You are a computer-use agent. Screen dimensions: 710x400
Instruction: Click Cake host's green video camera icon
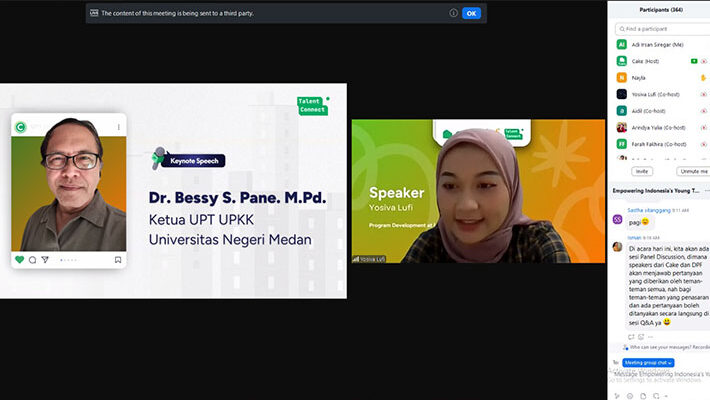click(693, 61)
